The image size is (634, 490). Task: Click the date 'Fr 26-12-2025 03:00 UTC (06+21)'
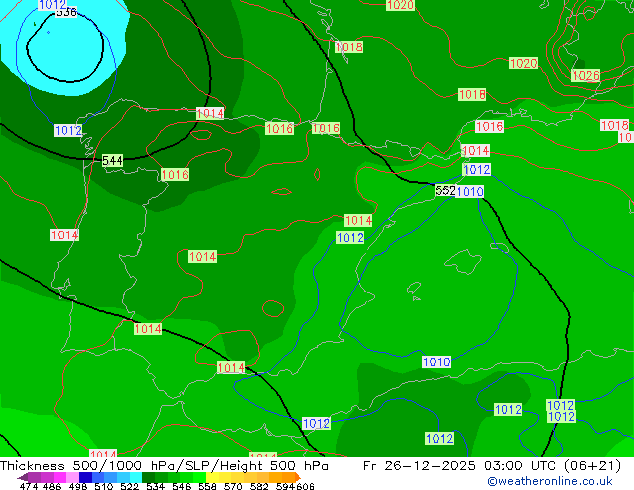point(492,466)
